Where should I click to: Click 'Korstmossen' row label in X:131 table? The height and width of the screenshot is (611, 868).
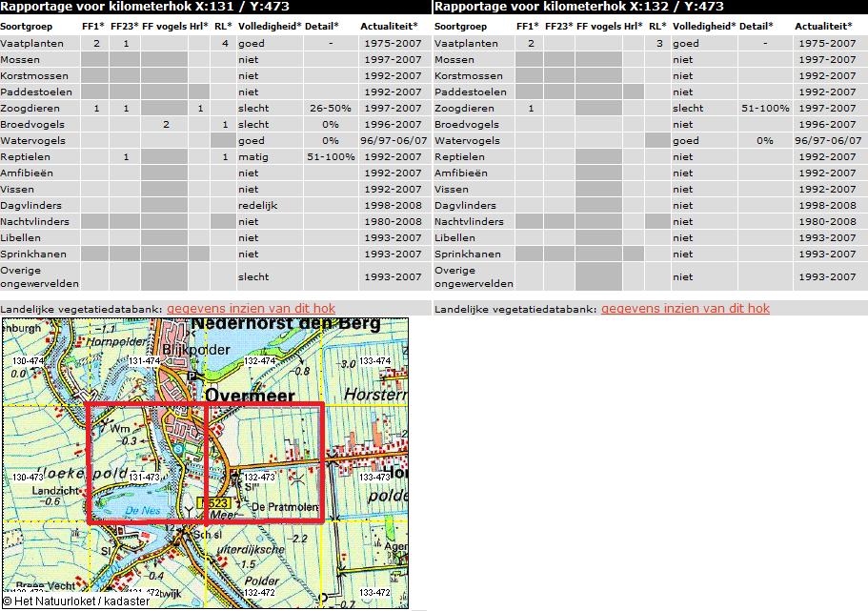[x=34, y=75]
